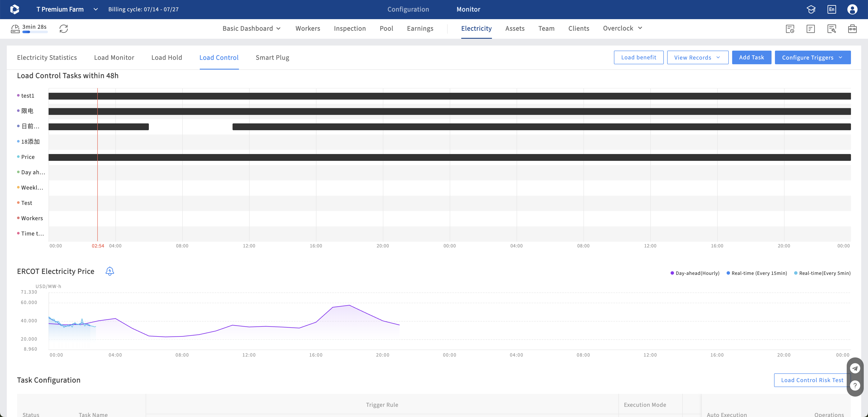
Task: Expand the Basic Dashboard dropdown
Action: point(251,29)
